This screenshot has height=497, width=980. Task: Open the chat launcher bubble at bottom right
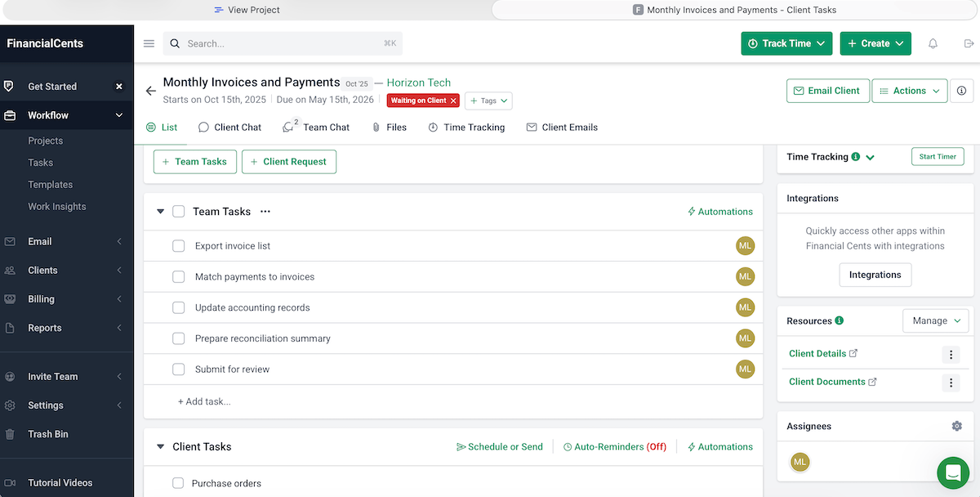coord(953,472)
